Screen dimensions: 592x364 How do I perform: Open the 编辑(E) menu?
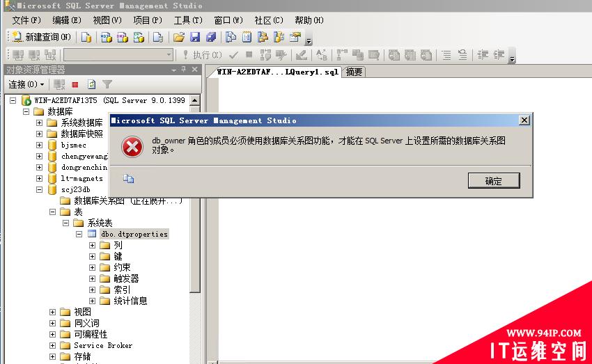point(66,20)
